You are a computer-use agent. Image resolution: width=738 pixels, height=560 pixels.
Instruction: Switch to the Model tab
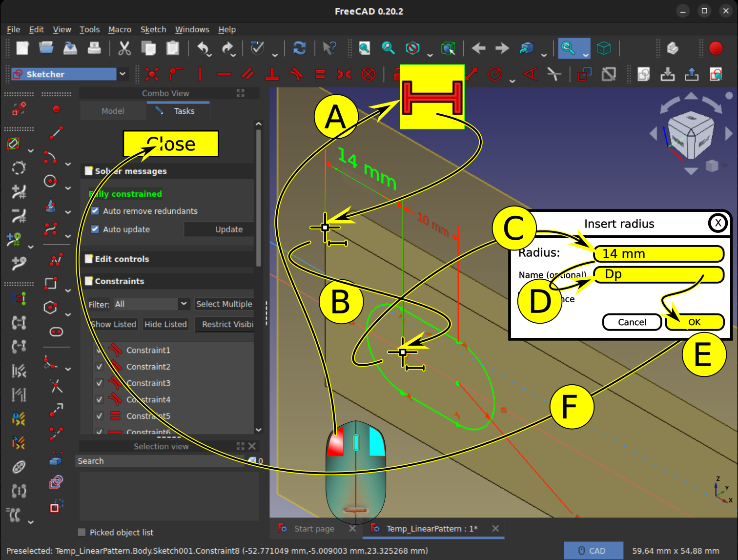pyautogui.click(x=113, y=111)
